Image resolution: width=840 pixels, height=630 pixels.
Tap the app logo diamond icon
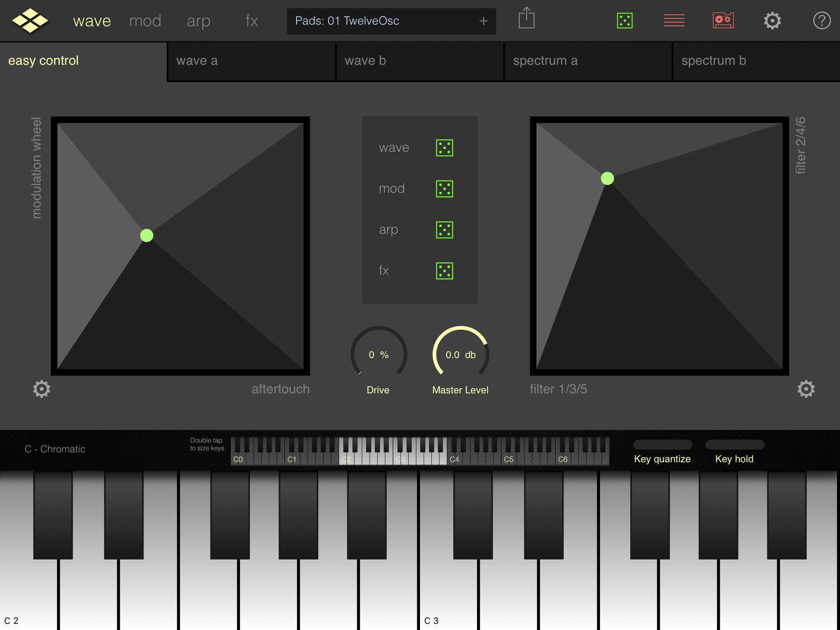click(30, 21)
